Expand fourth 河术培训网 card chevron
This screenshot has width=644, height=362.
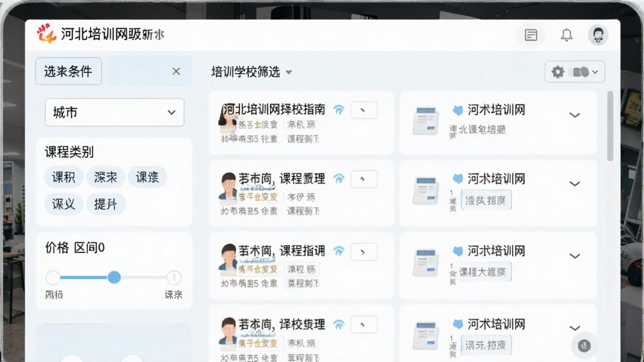tap(575, 328)
